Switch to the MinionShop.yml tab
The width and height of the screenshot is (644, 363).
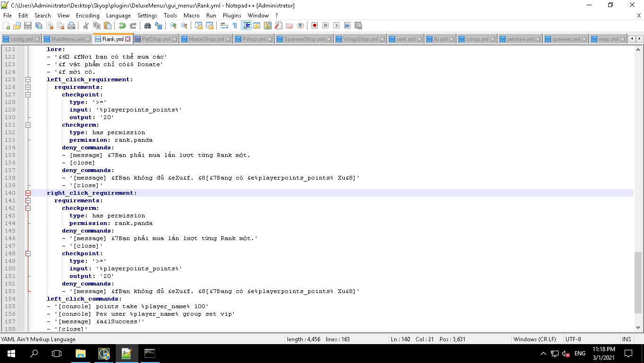[206, 39]
